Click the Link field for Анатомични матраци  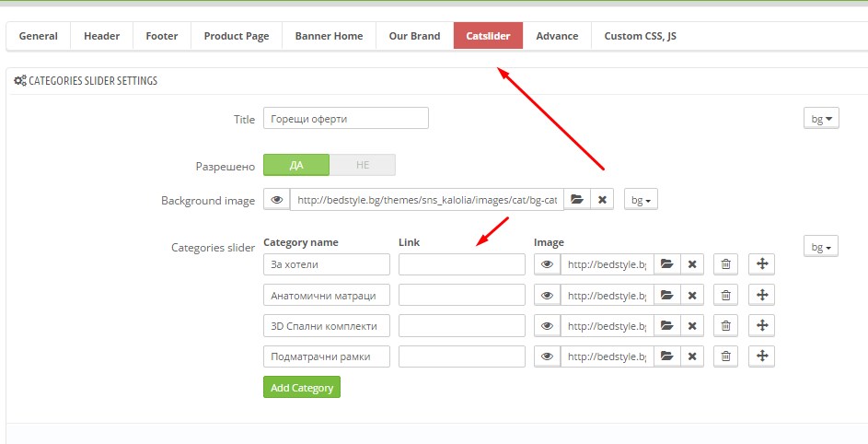(x=462, y=295)
